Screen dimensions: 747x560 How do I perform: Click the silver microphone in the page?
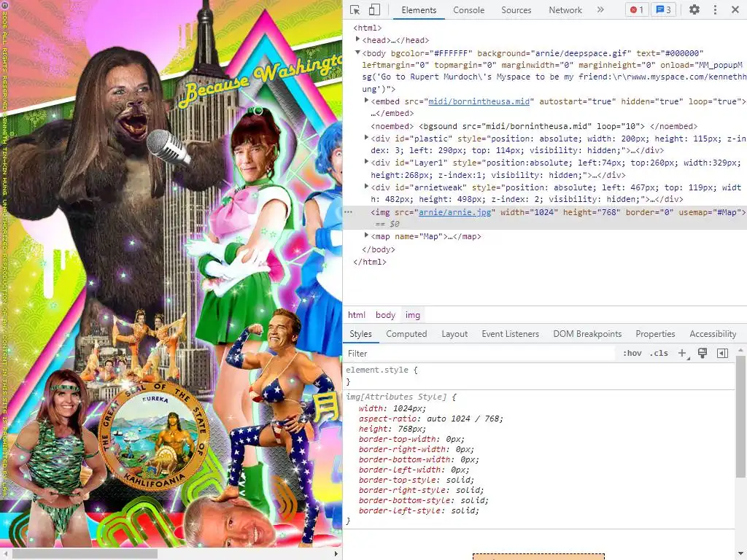pyautogui.click(x=167, y=147)
